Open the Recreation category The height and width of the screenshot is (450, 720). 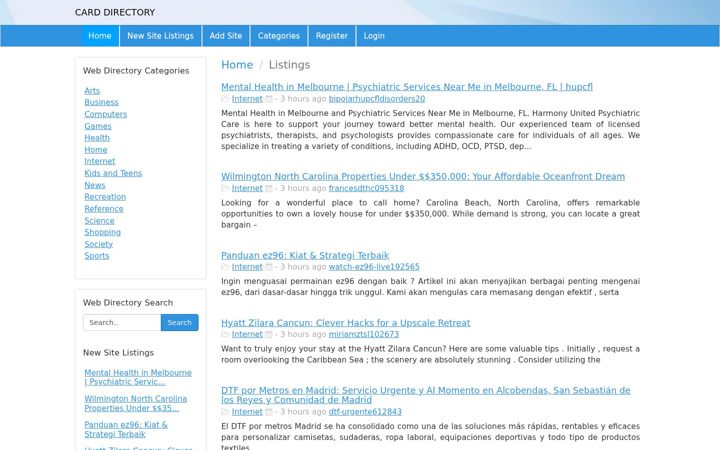click(x=105, y=197)
